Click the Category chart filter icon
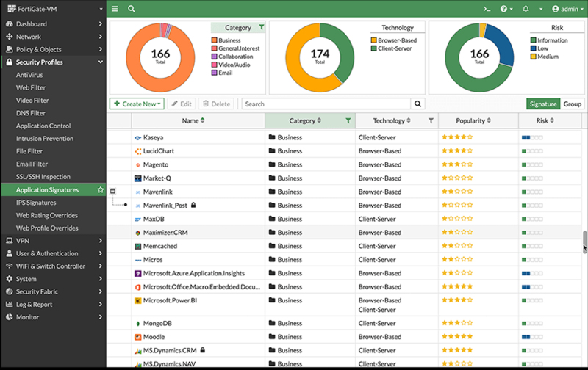The height and width of the screenshot is (370, 588). click(262, 27)
